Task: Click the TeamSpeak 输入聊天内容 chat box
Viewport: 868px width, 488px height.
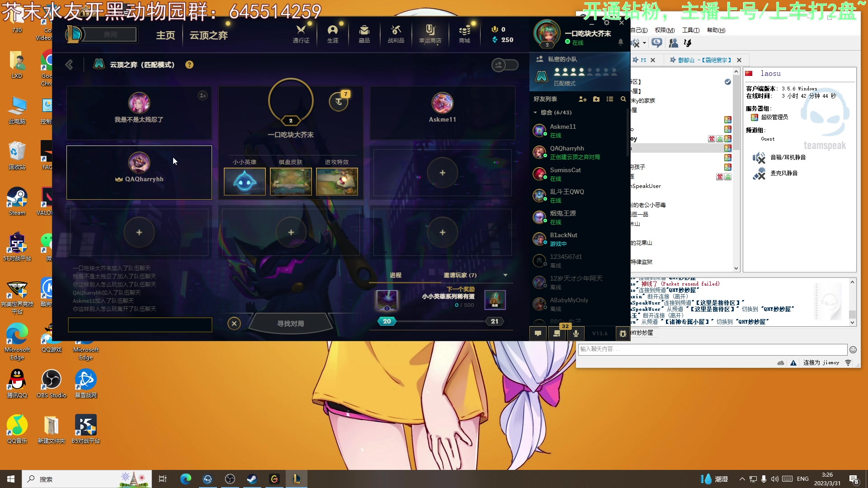Action: pos(712,349)
